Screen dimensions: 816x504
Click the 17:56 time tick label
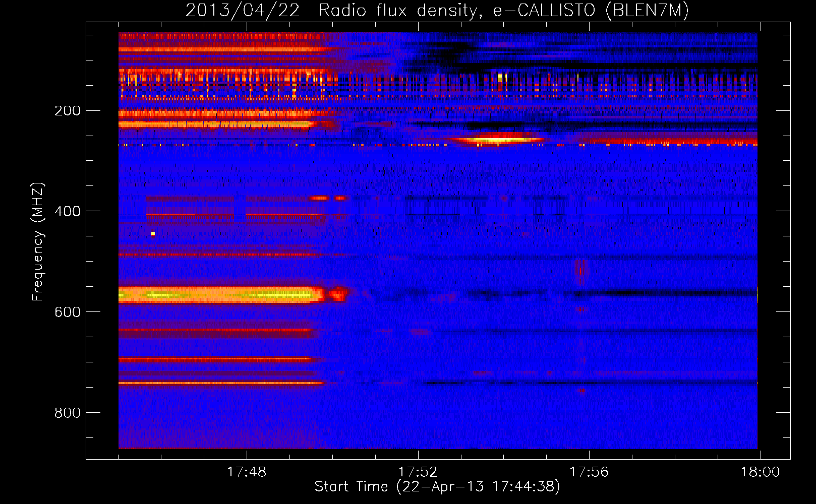click(x=589, y=472)
